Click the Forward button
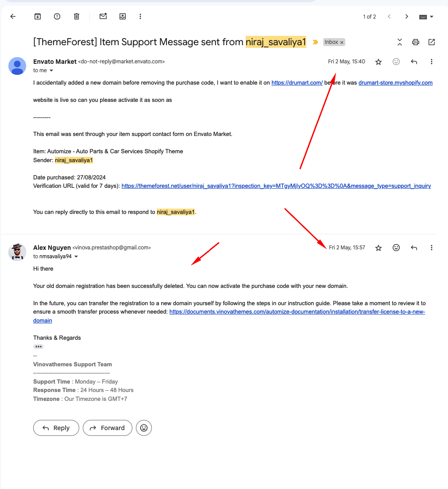 108,428
